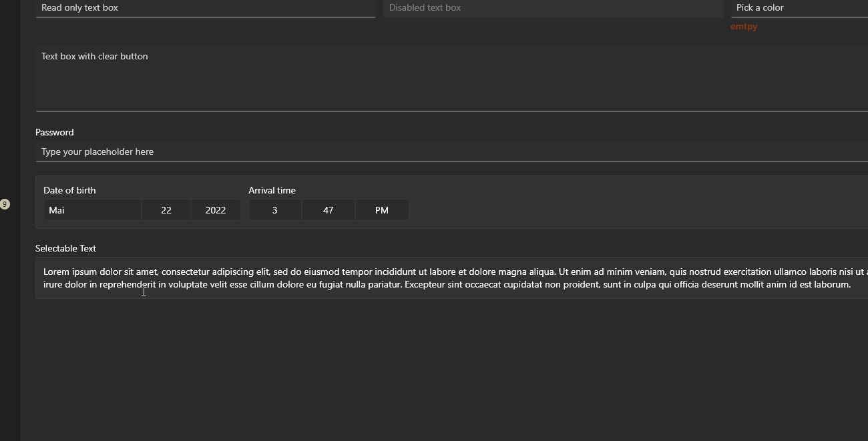
Task: Click the "Selectable Text" heading
Action: [65, 248]
